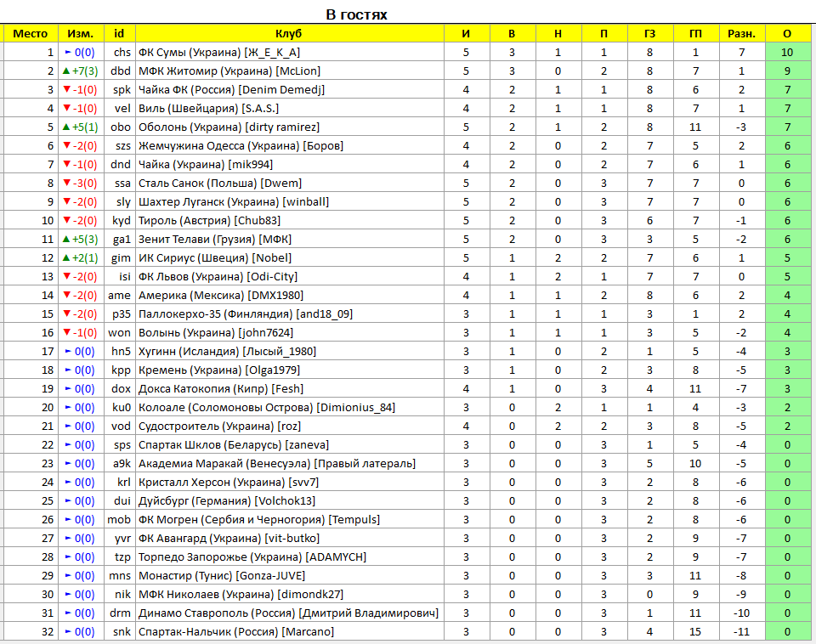Image resolution: width=816 pixels, height=644 pixels.
Task: Select club 'ФК Сумы (Украина) [Ж_Е_К_А]'
Action: (x=219, y=53)
